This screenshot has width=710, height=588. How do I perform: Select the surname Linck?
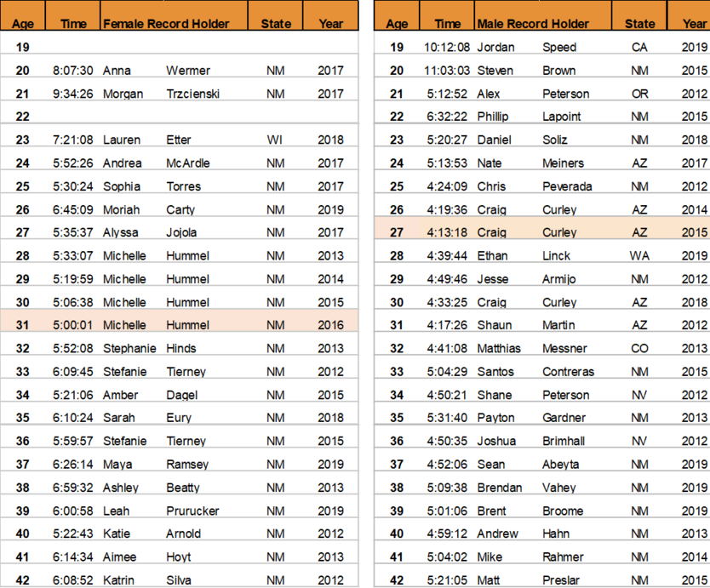point(556,256)
